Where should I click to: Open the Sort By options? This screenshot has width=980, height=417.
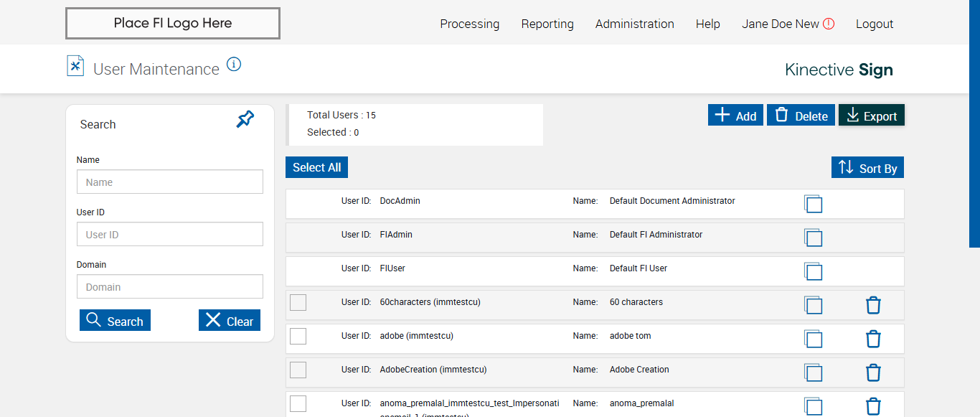point(867,168)
